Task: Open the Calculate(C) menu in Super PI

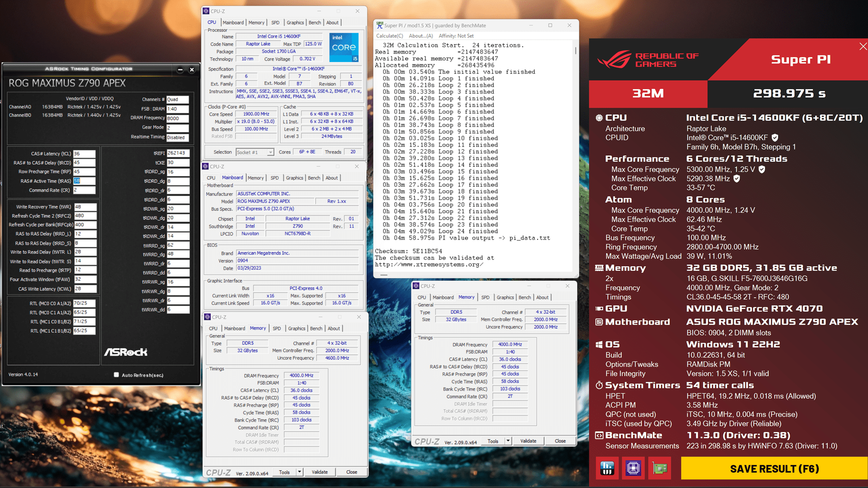Action: click(389, 36)
